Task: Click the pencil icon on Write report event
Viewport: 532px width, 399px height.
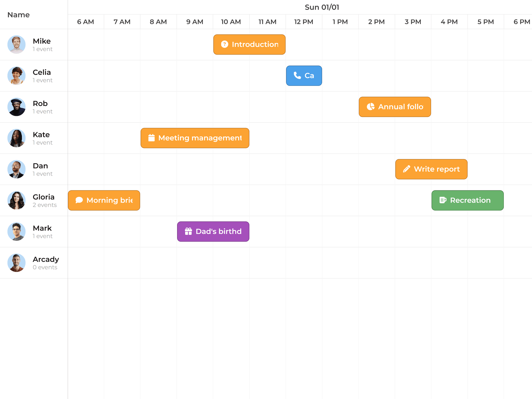Action: tap(407, 169)
